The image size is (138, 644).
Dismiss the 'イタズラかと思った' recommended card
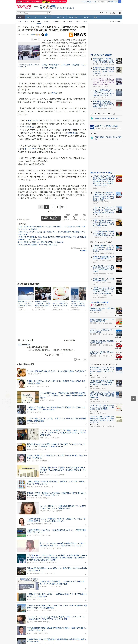tap(68, 310)
